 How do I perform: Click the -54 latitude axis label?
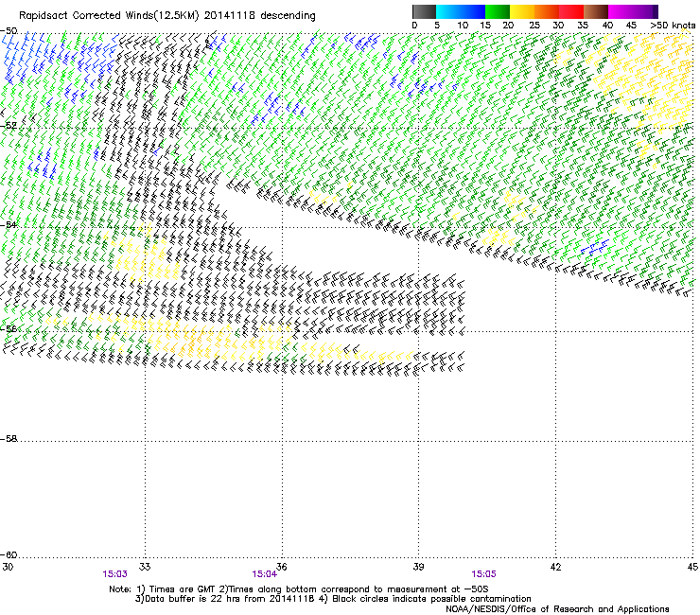click(x=9, y=224)
